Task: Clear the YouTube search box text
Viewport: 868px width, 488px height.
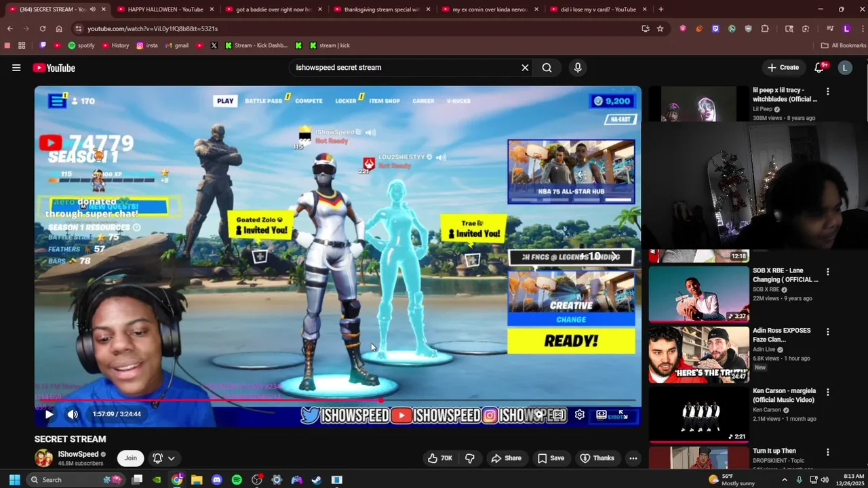Action: [525, 68]
